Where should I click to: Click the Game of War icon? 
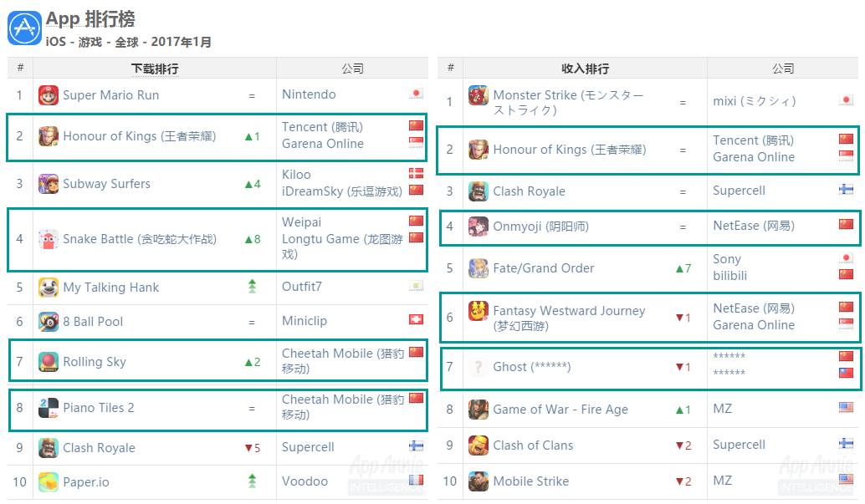pos(479,410)
